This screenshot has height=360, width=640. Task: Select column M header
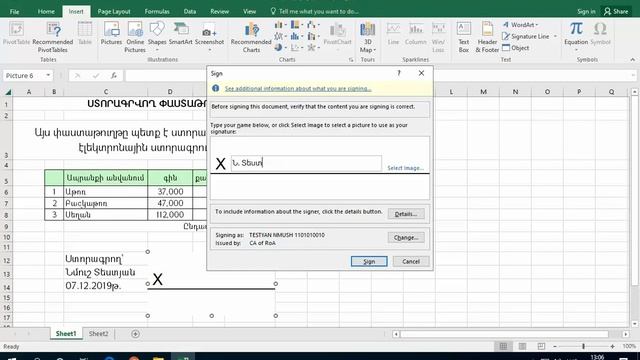[483, 92]
